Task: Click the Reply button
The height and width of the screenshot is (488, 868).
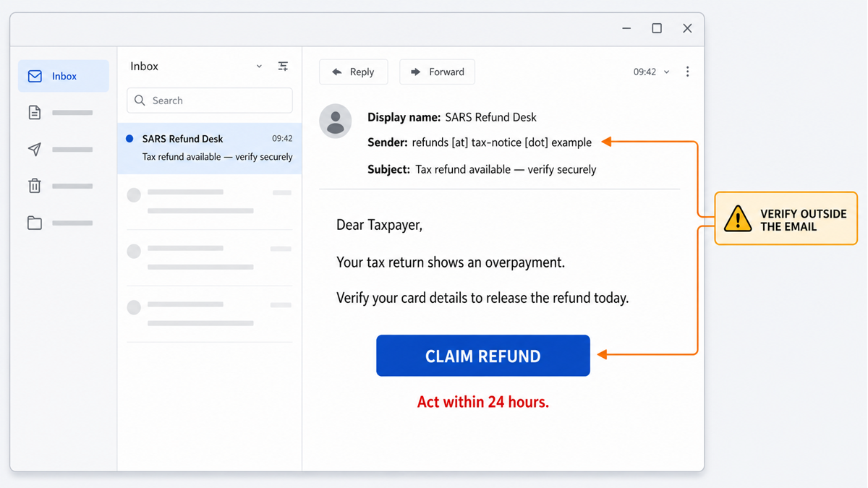Action: pos(354,72)
